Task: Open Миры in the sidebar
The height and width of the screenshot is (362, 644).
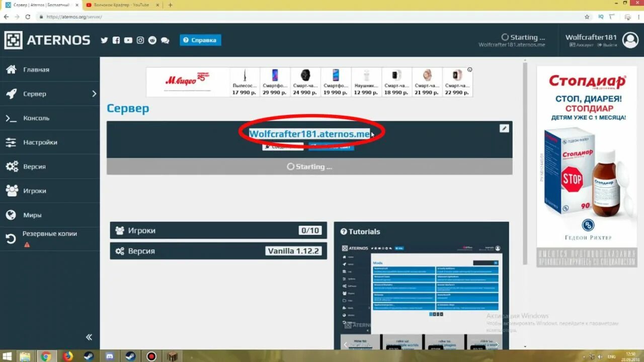Action: [50, 215]
